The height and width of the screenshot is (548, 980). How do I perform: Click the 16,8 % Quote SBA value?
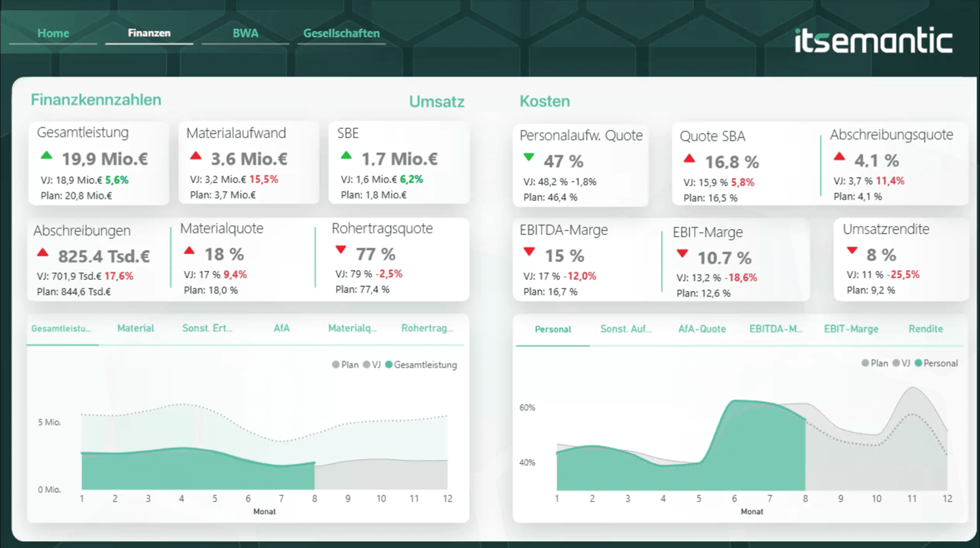(x=732, y=162)
